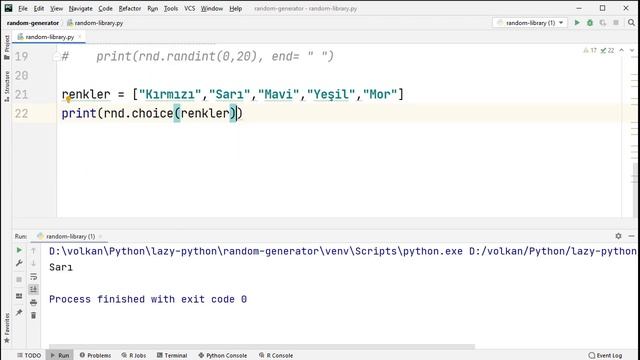Open the View menu
The width and height of the screenshot is (640, 360).
click(56, 8)
